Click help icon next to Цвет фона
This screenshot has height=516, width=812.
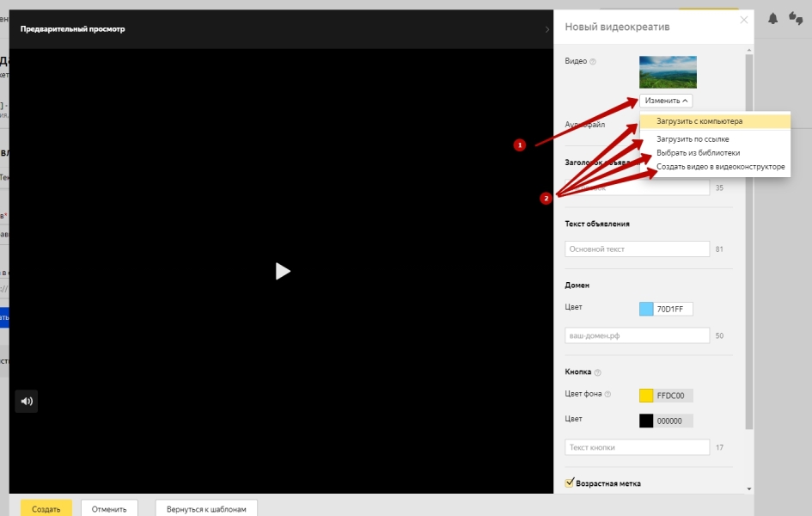tap(607, 395)
